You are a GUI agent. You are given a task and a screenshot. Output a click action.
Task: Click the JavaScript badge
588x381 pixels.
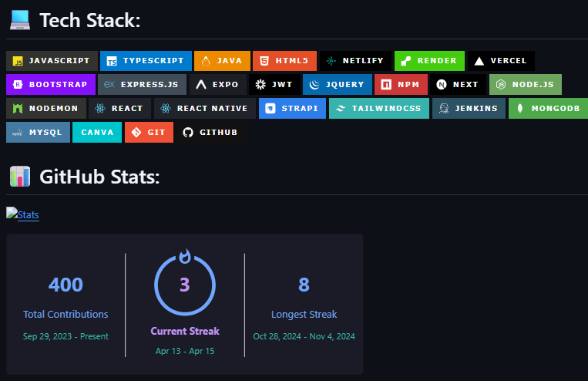click(x=52, y=61)
